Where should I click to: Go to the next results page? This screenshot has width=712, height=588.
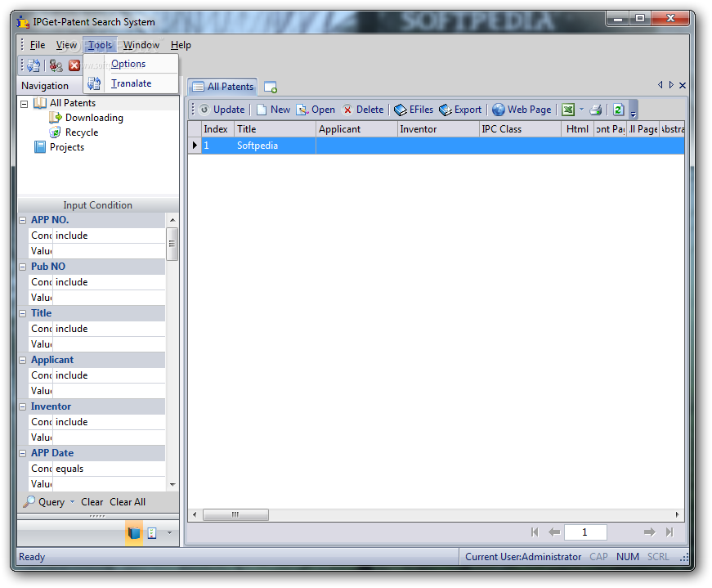click(650, 532)
